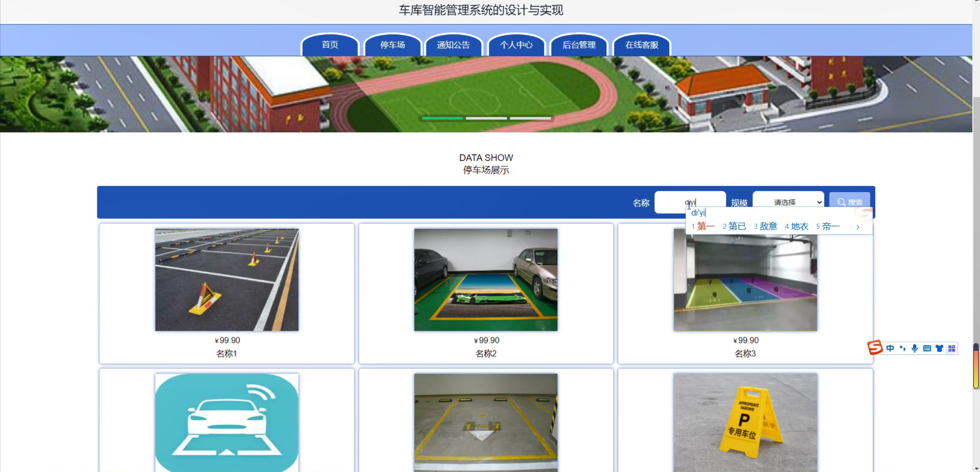This screenshot has width=980, height=472.
Task: Choose candidate 3 敌意 from IME list
Action: click(766, 227)
